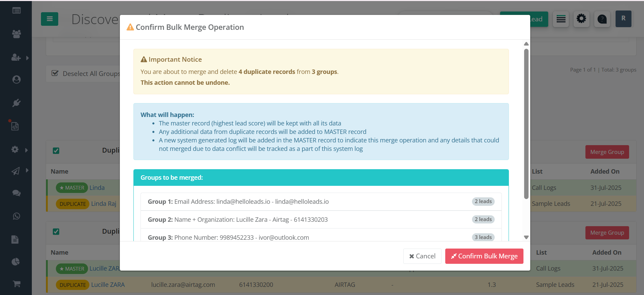Click the 'What will happen:' heading
Viewport: 644px width, 295px height.
click(x=167, y=115)
